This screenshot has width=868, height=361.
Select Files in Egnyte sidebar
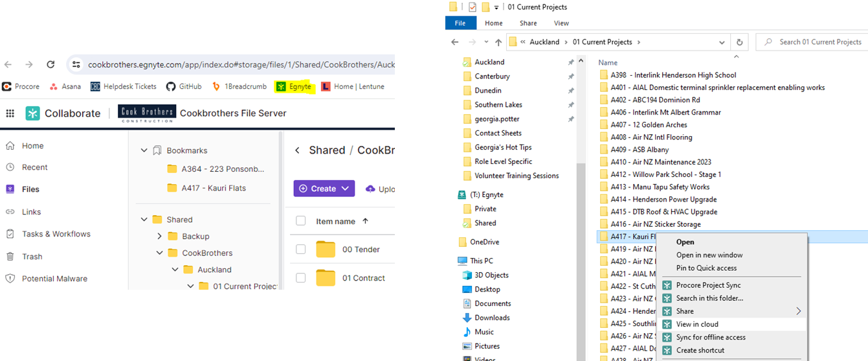30,189
